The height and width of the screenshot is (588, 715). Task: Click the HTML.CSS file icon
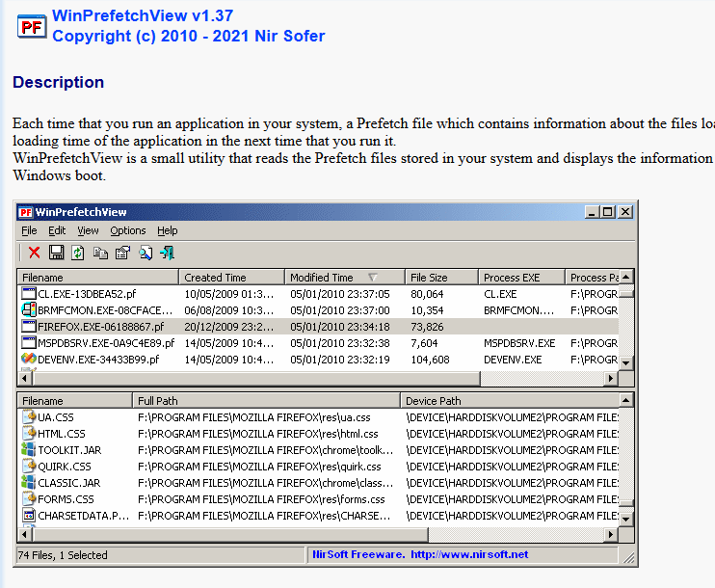click(x=29, y=433)
